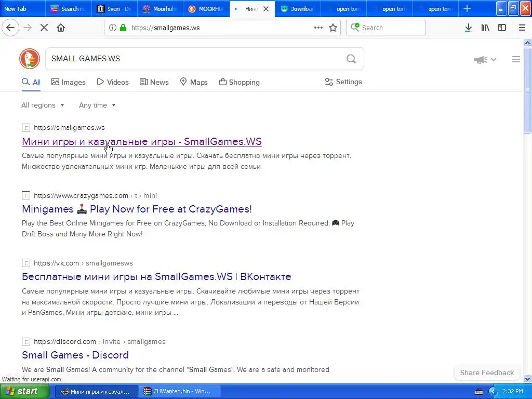This screenshot has height=399, width=532.
Task: Switch to the Download tab
Action: [298, 9]
